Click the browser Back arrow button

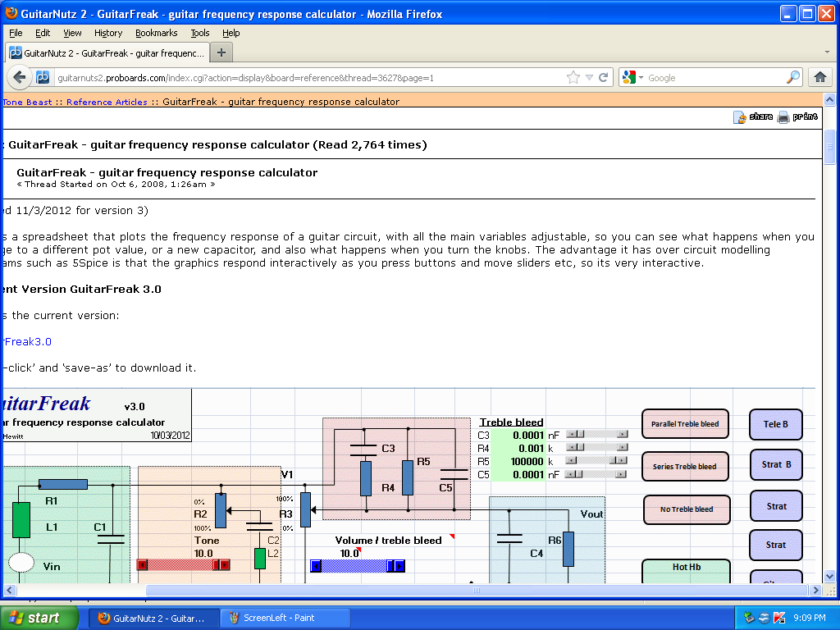tap(20, 78)
